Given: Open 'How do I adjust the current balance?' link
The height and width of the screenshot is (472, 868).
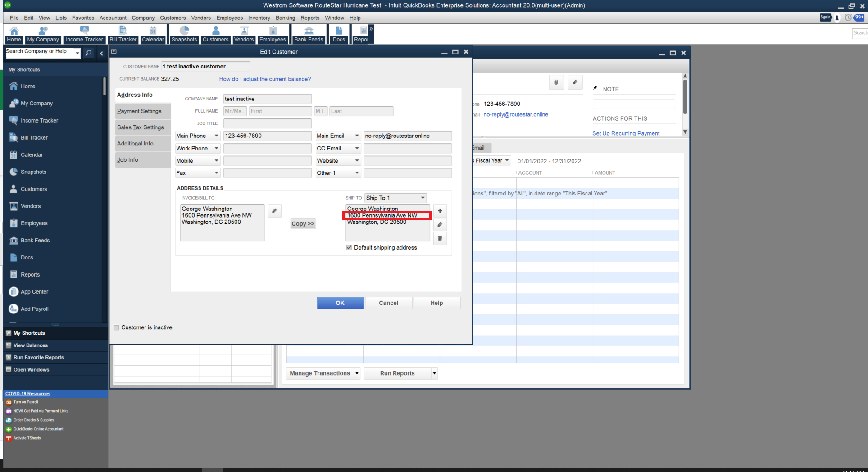Looking at the screenshot, I should click(x=265, y=79).
